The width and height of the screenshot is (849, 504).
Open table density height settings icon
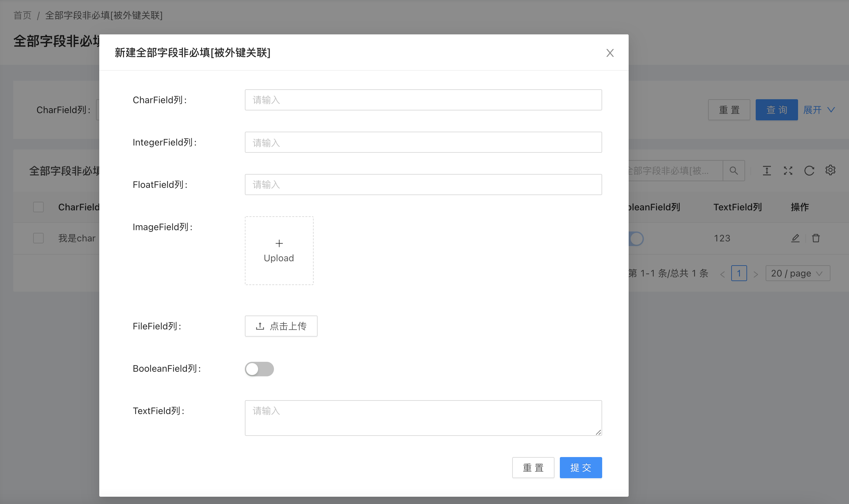(x=767, y=171)
